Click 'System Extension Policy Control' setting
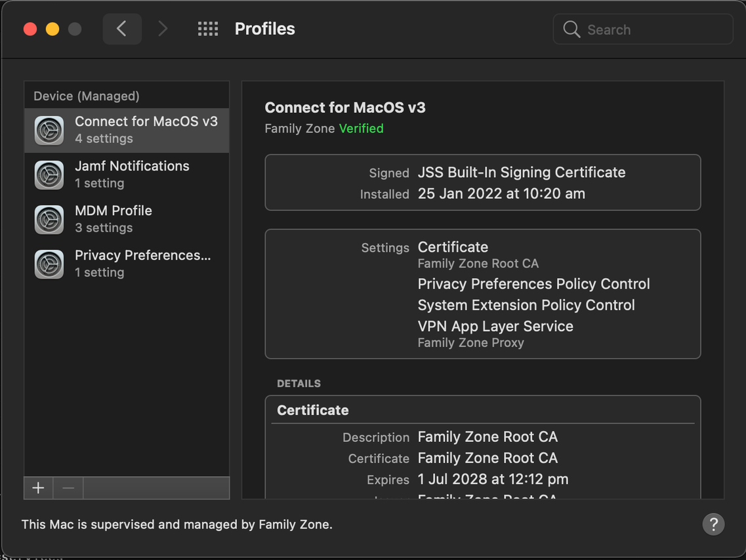The image size is (746, 560). click(x=526, y=305)
